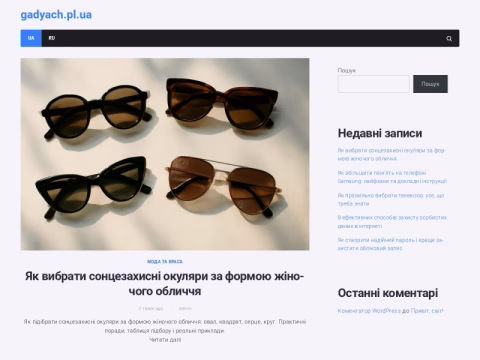Image resolution: width=480 pixels, height=360 pixels.
Task: Click the dark Пошук search button
Action: 430,84
